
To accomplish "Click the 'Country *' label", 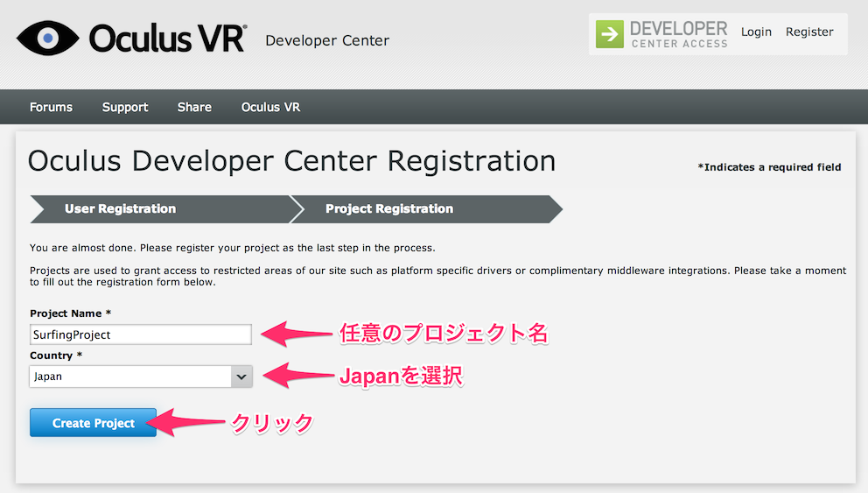I will coord(56,356).
